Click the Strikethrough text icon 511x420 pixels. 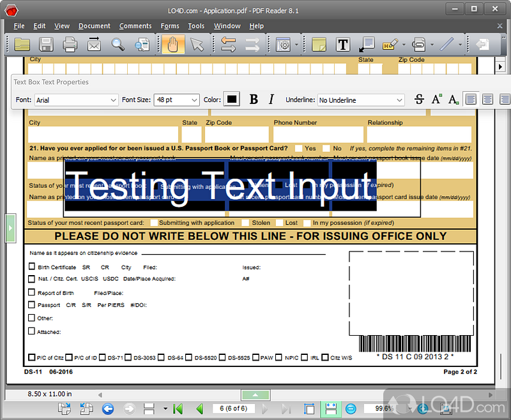(419, 100)
